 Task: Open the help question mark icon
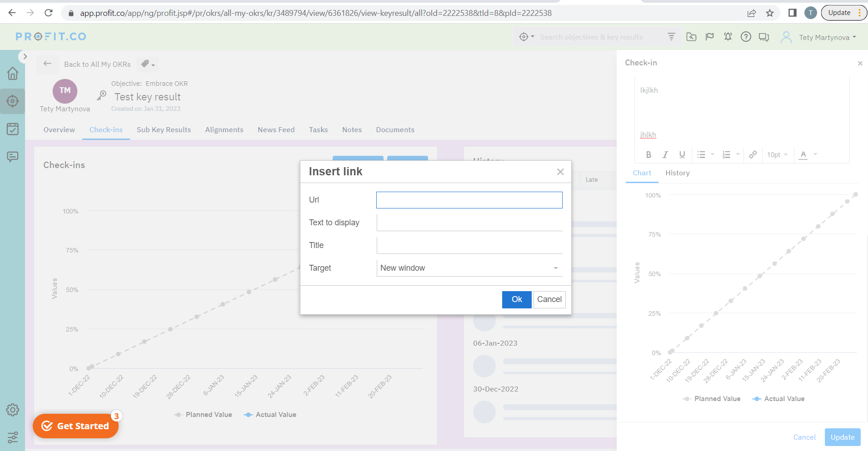(746, 37)
